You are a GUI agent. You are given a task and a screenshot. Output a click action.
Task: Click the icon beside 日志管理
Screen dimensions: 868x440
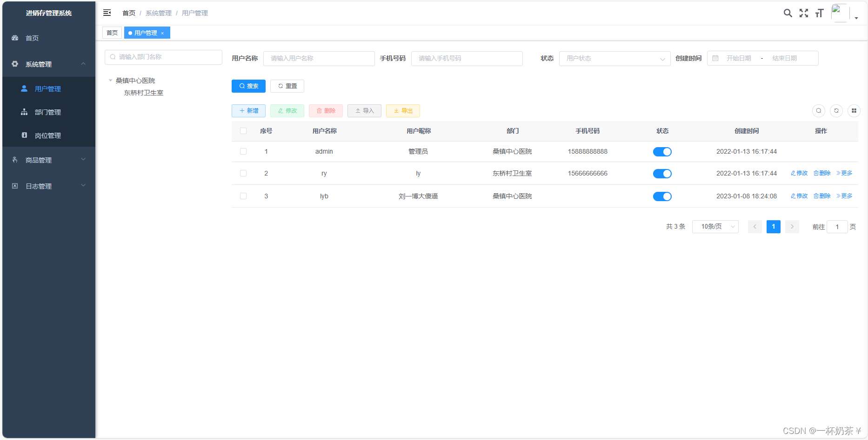[x=15, y=186]
